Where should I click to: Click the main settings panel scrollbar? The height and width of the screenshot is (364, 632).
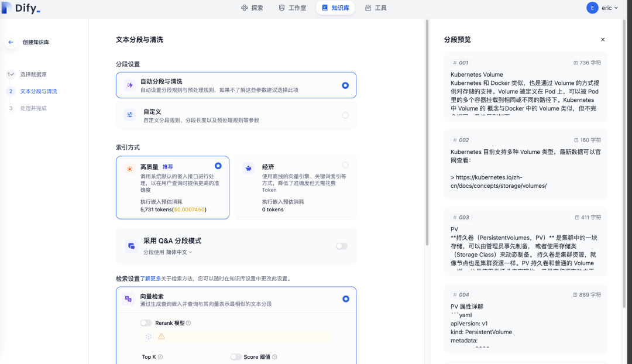(427, 133)
